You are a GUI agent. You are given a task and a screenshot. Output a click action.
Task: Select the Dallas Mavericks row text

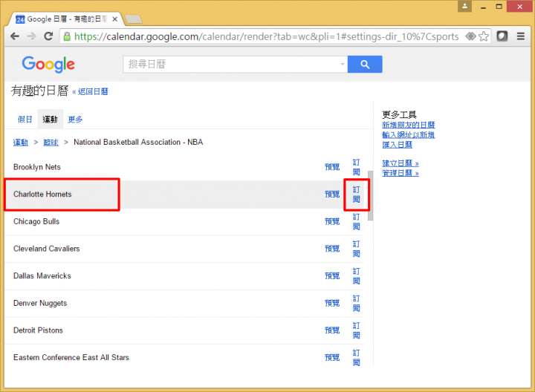point(42,275)
